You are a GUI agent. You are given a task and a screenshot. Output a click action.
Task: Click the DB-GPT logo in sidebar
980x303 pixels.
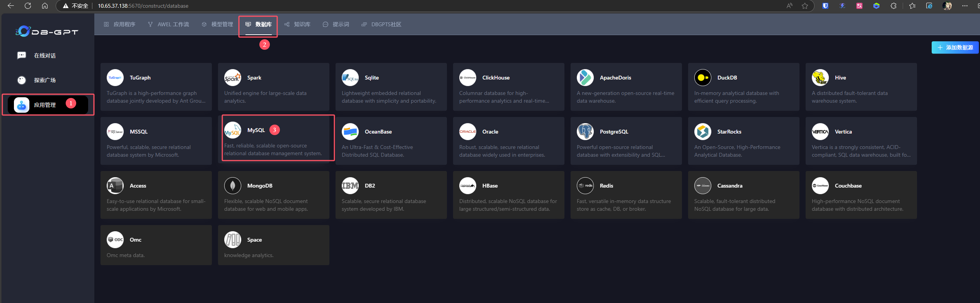[x=47, y=31]
